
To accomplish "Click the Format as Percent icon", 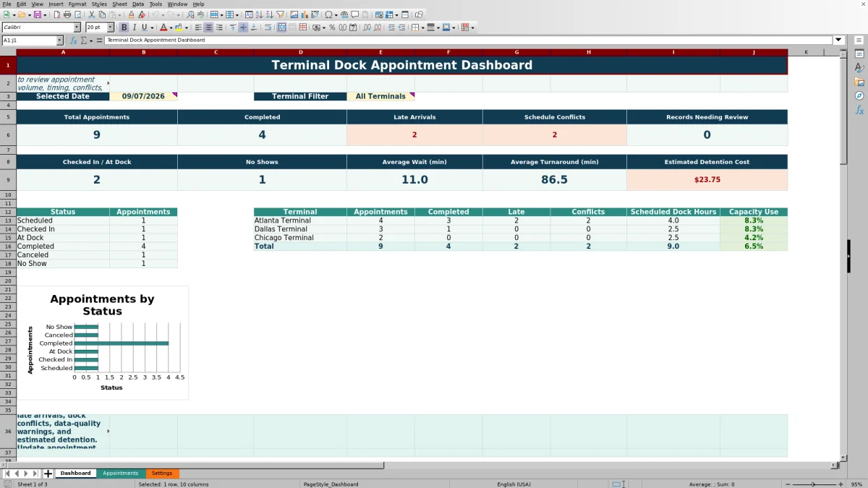I will (332, 27).
